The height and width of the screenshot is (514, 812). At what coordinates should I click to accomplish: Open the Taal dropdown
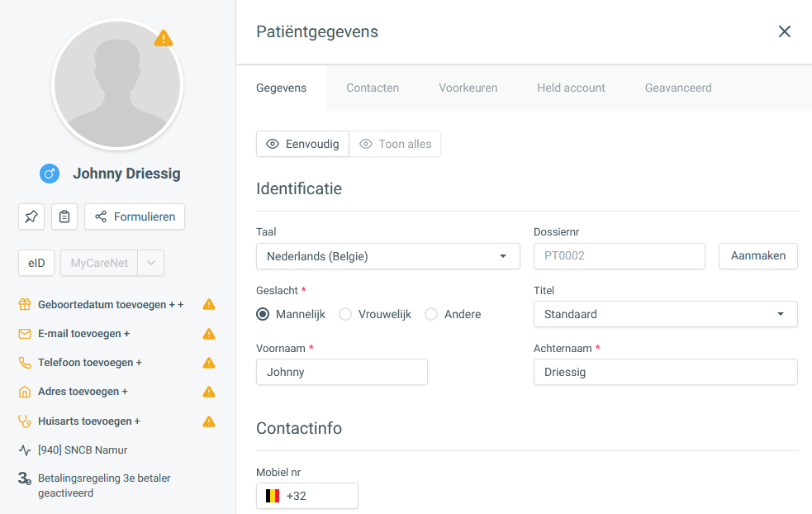388,256
